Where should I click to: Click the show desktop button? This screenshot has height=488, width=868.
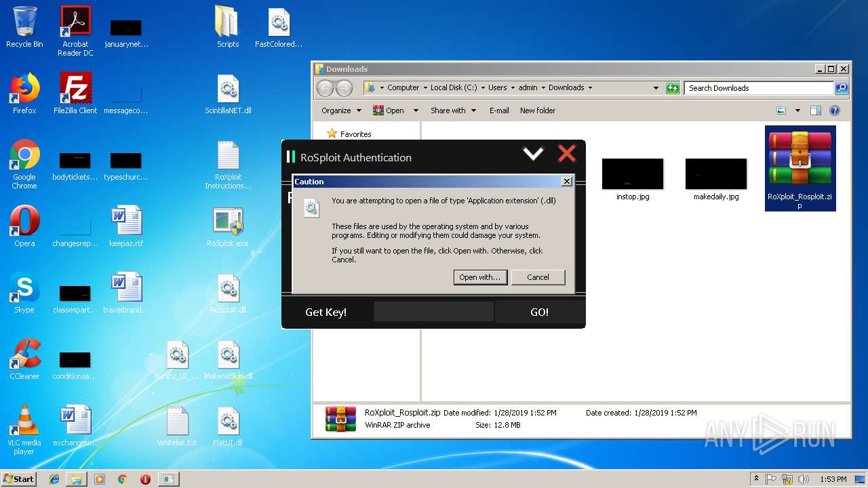tap(860, 479)
